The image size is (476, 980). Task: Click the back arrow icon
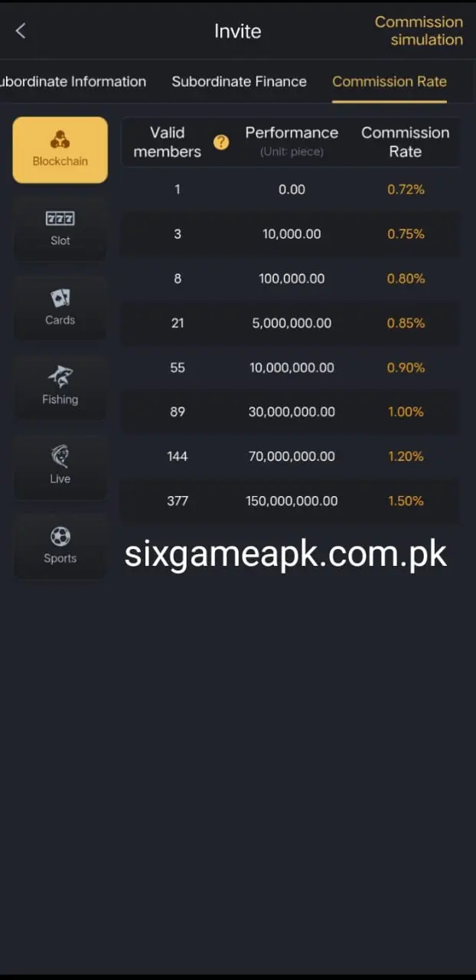(x=20, y=31)
